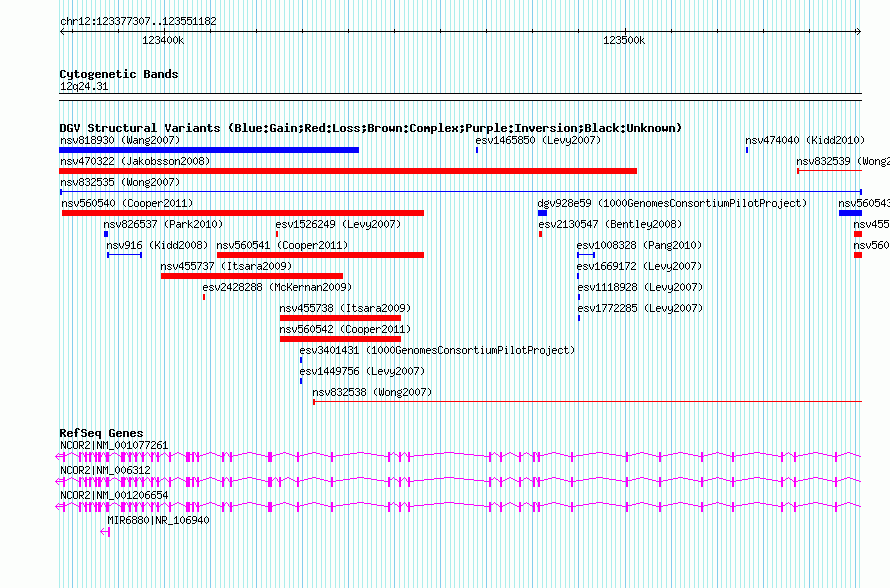Click the esv1526249 (Levy2007) variant label
Viewport: 890px width, 588px height.
coord(338,224)
